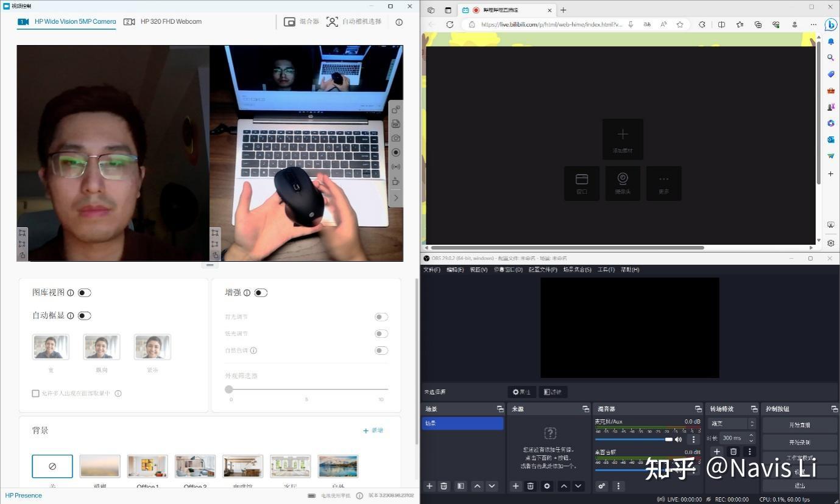
Task: Click the refresh button in Edge browser
Action: [450, 24]
